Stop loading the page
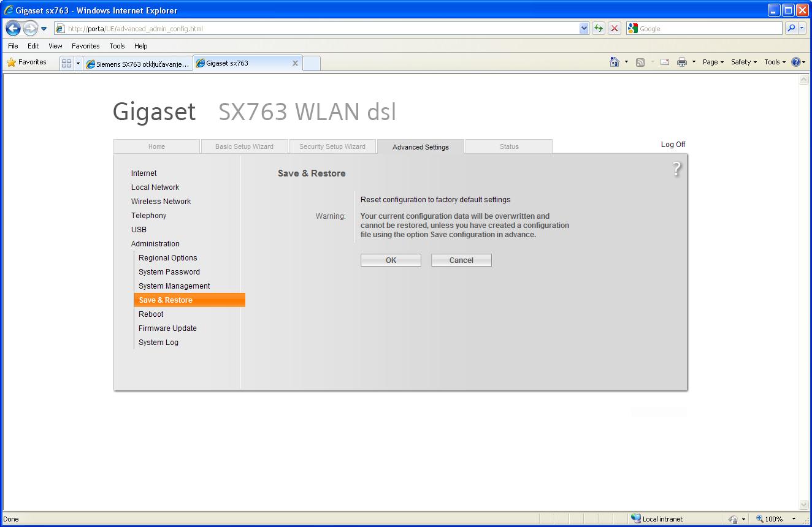This screenshot has height=527, width=812. tap(615, 29)
